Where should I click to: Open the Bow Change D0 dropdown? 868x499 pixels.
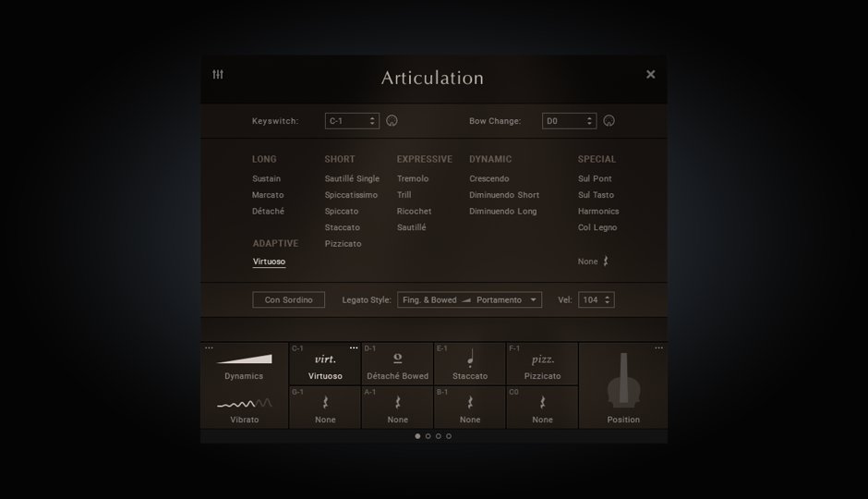tap(569, 121)
